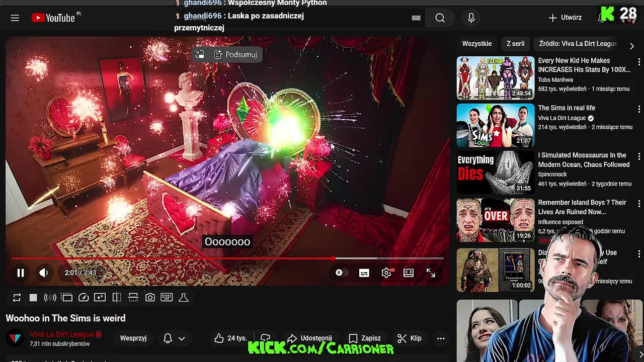Open options menu for Every New Kid video
The image size is (644, 362).
click(x=639, y=62)
